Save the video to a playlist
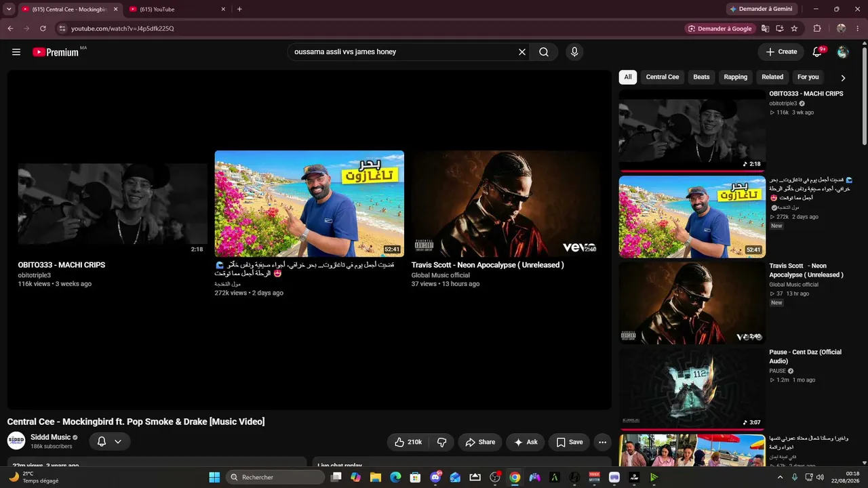This screenshot has width=868, height=488. click(569, 442)
